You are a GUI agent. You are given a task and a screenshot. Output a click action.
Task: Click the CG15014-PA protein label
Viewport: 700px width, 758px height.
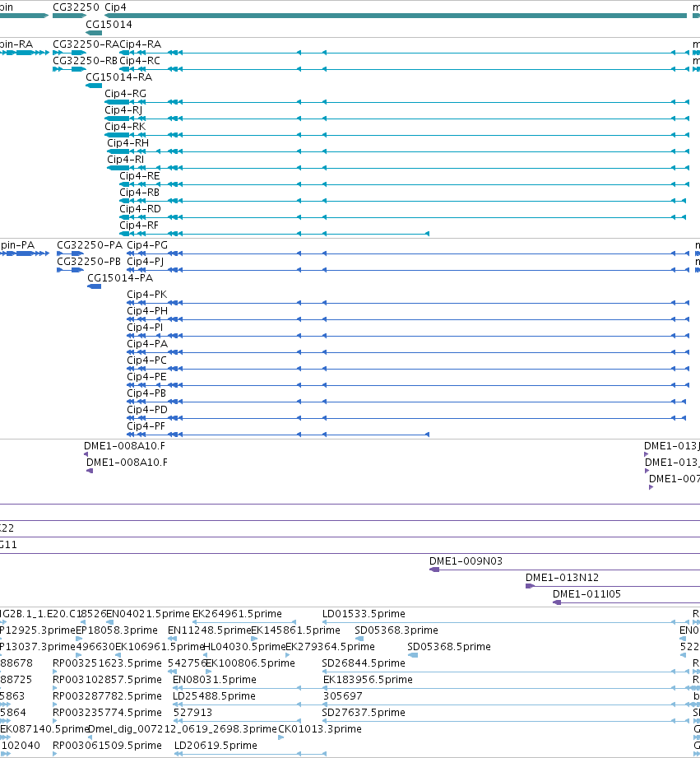pos(120,278)
